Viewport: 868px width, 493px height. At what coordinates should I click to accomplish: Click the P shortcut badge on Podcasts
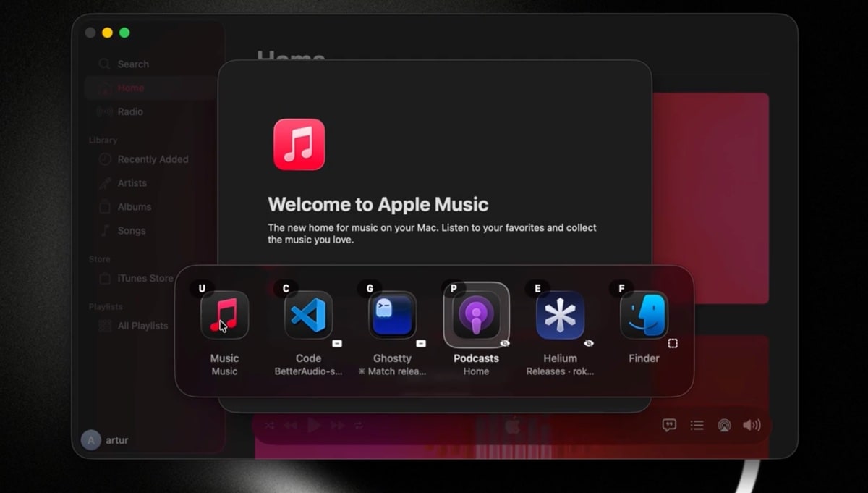(454, 288)
